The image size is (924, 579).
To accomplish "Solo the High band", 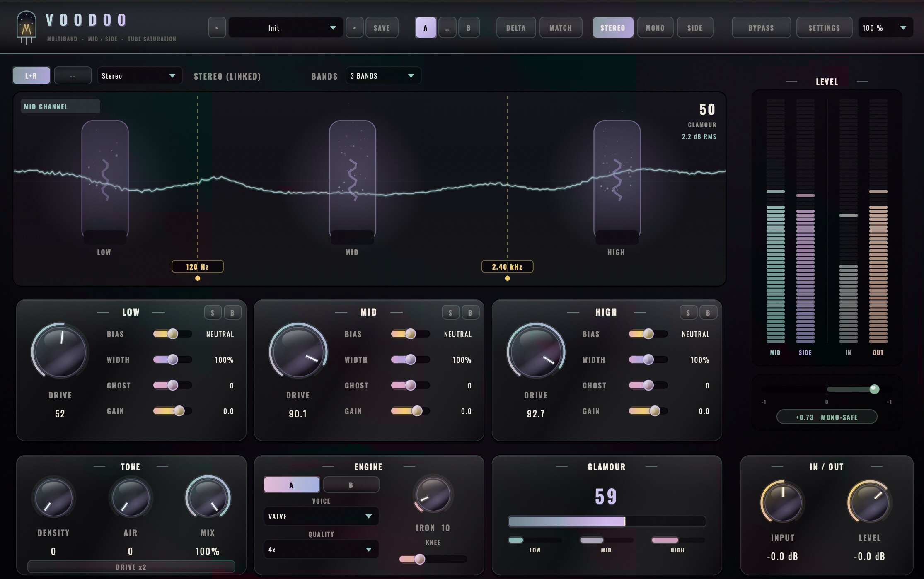I will [x=688, y=313].
